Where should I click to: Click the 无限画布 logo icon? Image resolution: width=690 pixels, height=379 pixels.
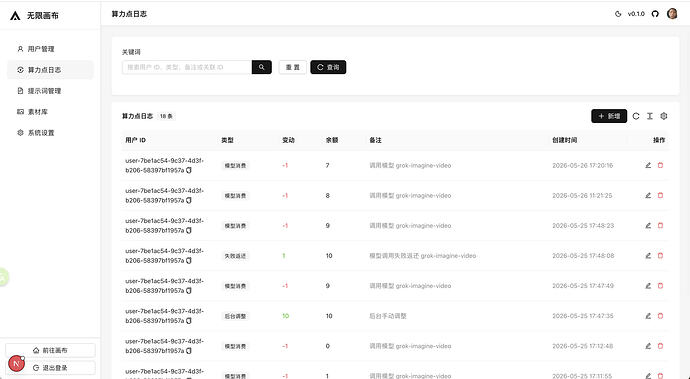15,16
